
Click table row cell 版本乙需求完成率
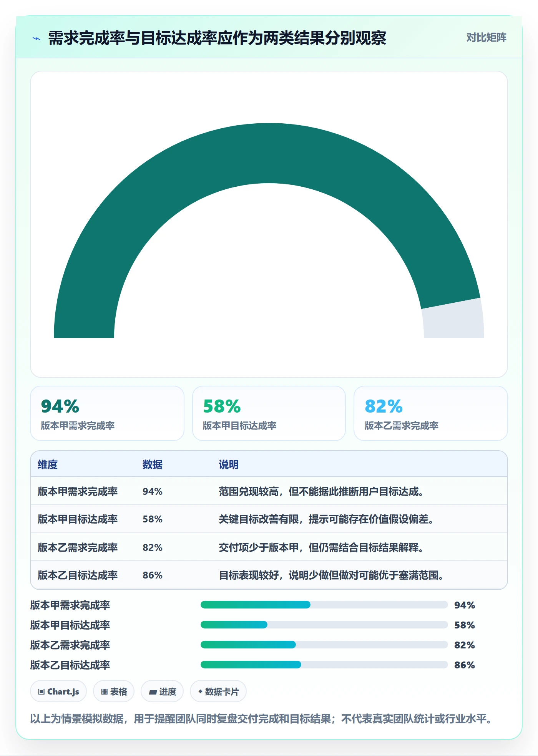(78, 547)
